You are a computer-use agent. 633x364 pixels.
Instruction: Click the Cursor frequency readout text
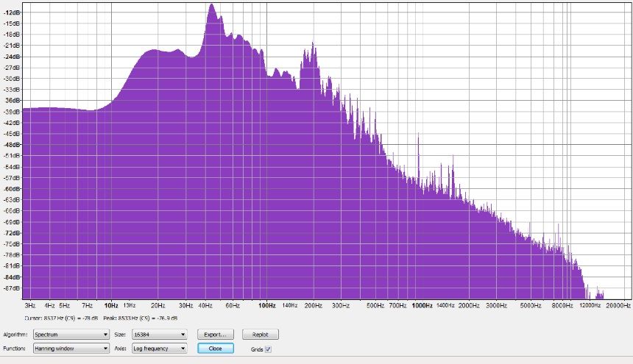[52, 318]
